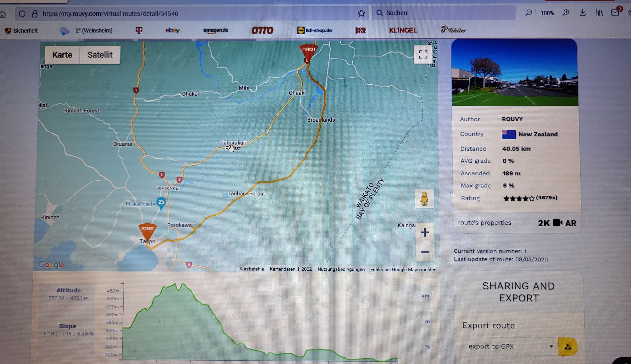
Task: Zoom in the map with plus
Action: [x=425, y=233]
